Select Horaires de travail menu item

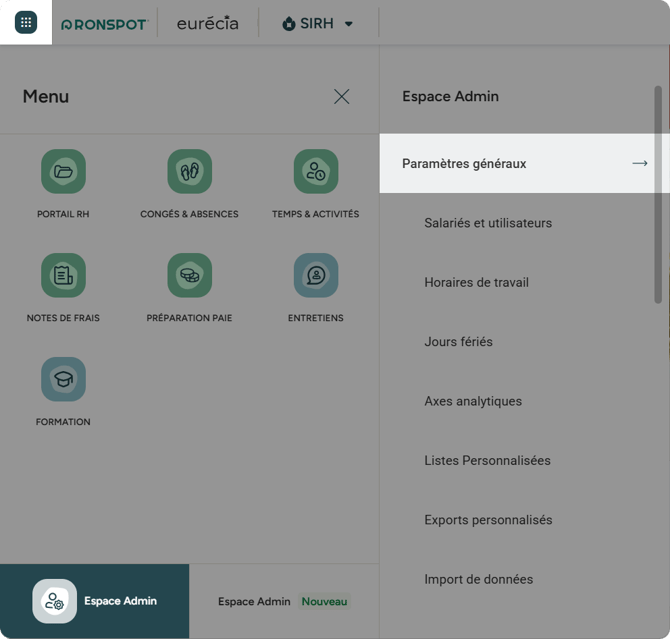[x=476, y=282]
